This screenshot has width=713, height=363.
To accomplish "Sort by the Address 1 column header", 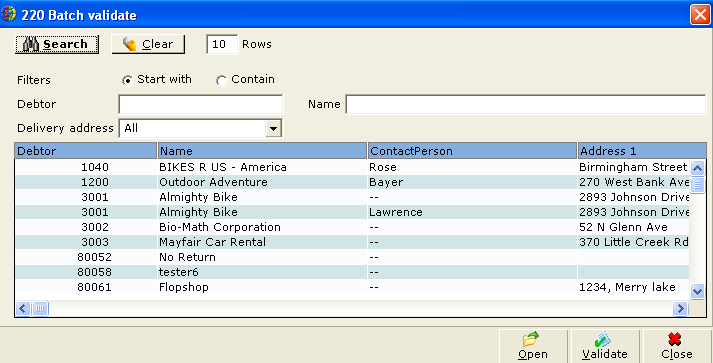I will [x=642, y=151].
